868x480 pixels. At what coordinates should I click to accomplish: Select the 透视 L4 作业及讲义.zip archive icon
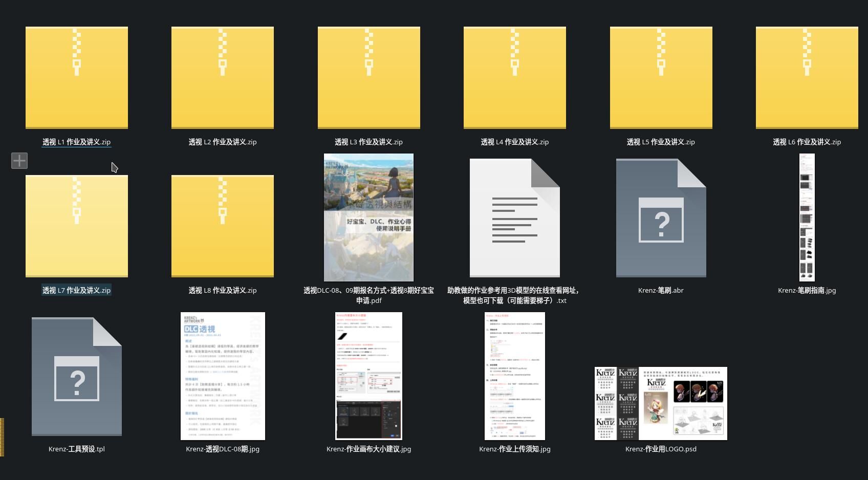pyautogui.click(x=515, y=78)
